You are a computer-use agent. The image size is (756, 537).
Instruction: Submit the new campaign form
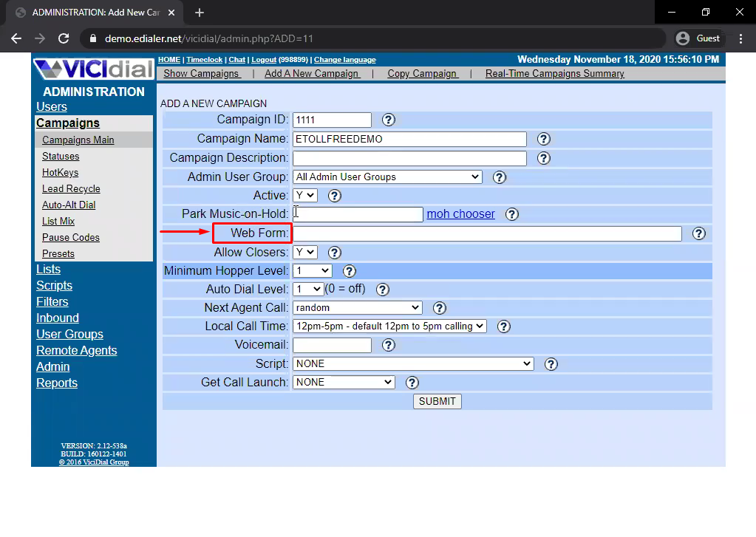pos(437,401)
